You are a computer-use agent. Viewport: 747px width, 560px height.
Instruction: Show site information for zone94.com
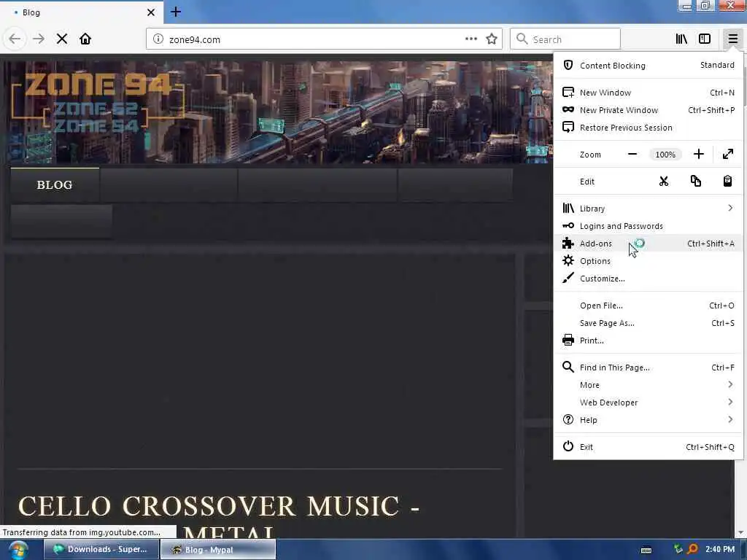click(158, 39)
